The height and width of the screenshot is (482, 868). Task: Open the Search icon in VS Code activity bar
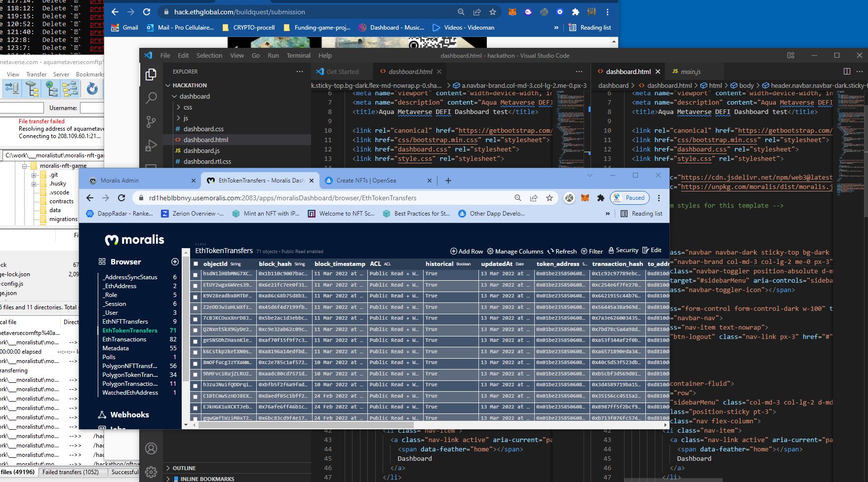[151, 98]
